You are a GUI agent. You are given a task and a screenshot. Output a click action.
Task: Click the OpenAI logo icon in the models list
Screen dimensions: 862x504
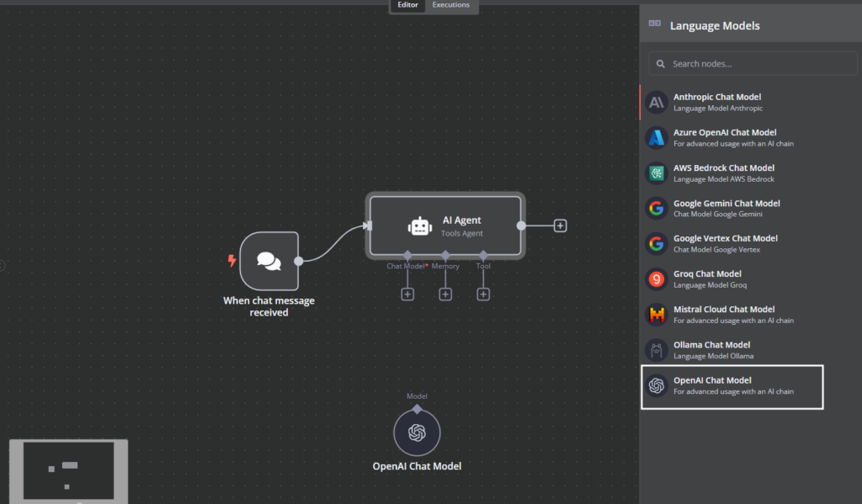[656, 385]
